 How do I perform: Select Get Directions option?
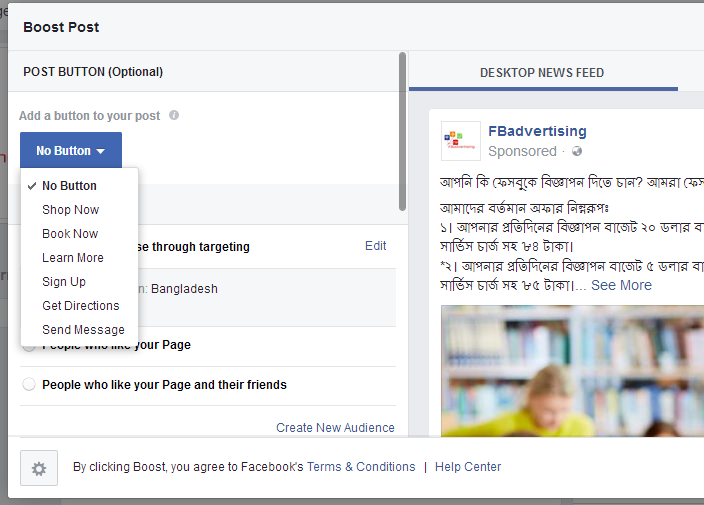point(79,306)
